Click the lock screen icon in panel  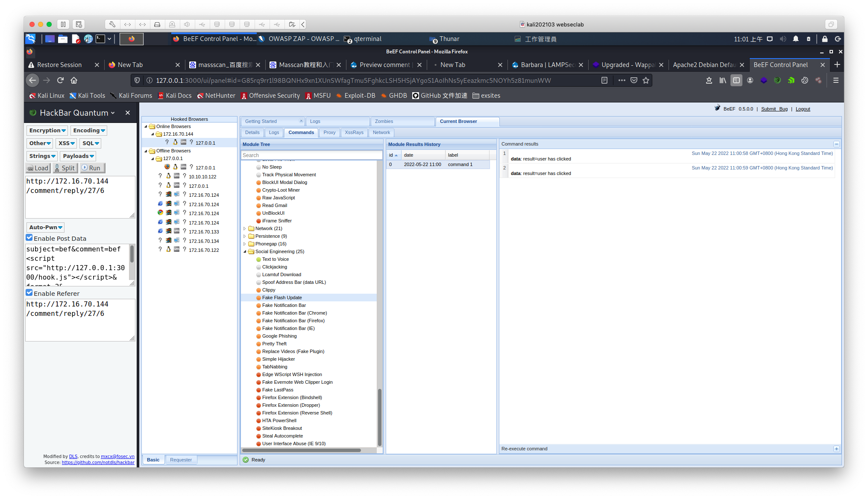coord(825,39)
